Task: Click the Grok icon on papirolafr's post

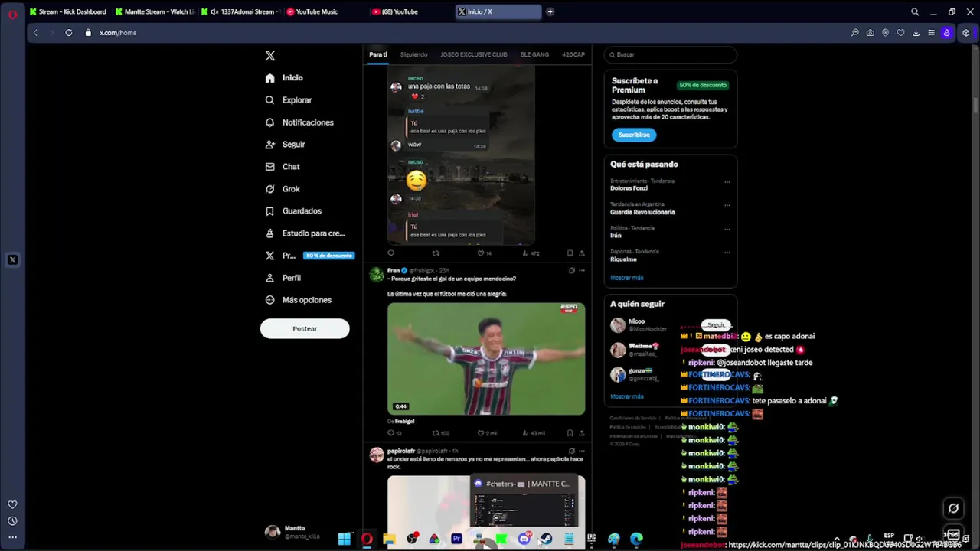Action: coord(571,451)
